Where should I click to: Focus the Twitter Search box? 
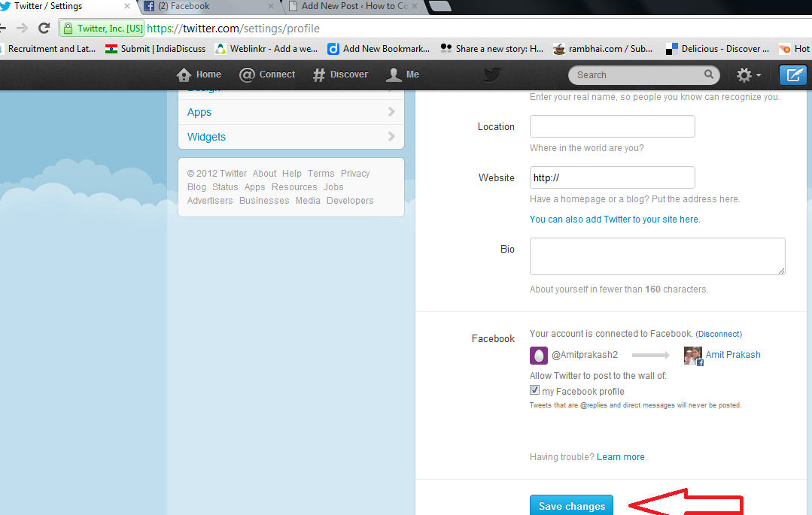click(643, 75)
